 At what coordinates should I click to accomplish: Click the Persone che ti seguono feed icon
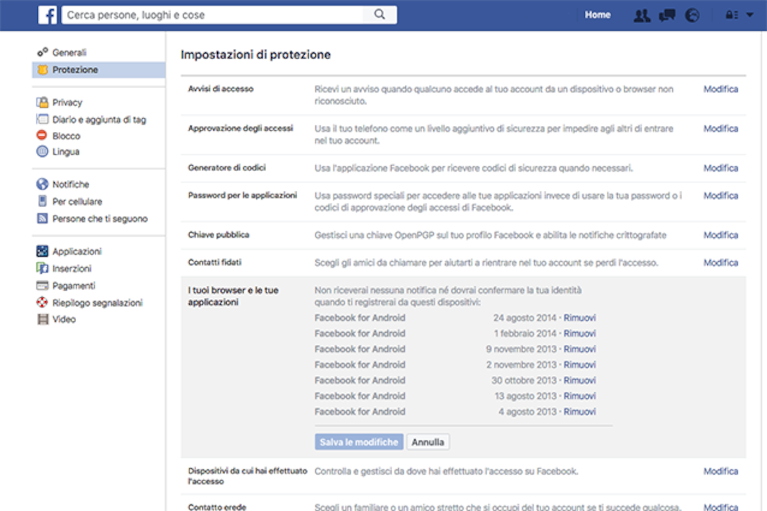(x=43, y=218)
